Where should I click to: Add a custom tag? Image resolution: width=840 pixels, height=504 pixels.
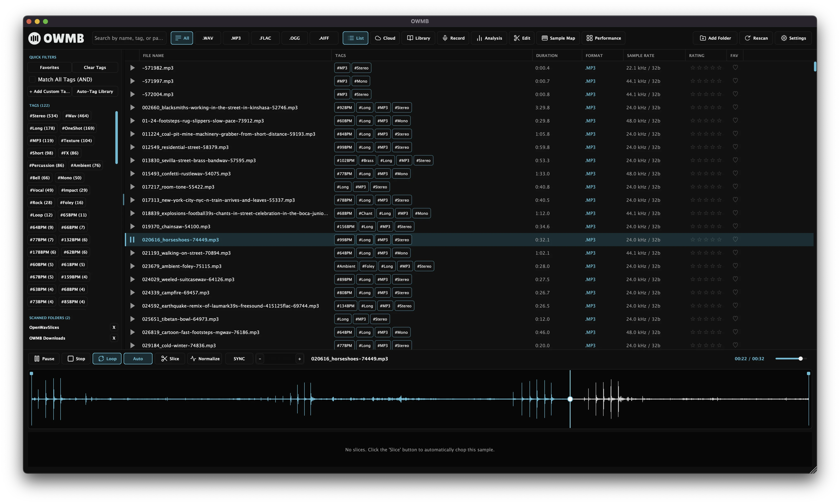(50, 91)
